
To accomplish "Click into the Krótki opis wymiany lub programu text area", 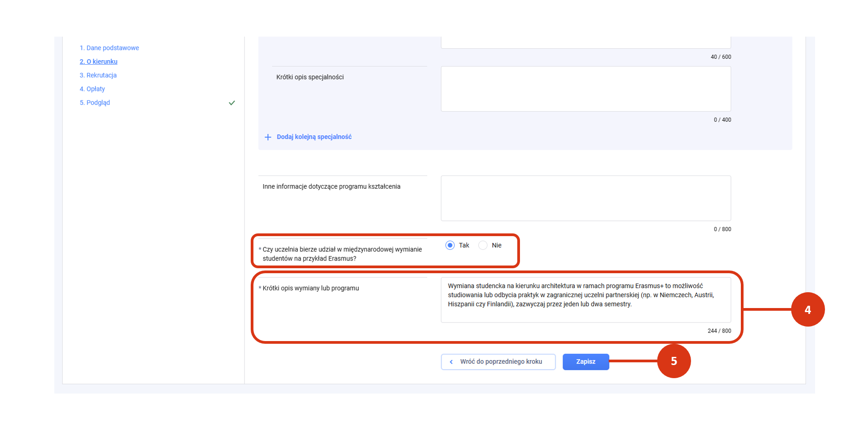I will click(586, 299).
